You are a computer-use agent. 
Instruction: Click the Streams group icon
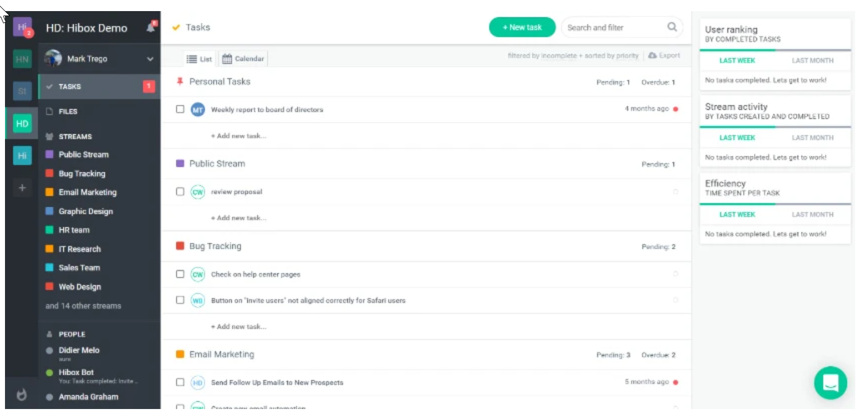coord(49,136)
